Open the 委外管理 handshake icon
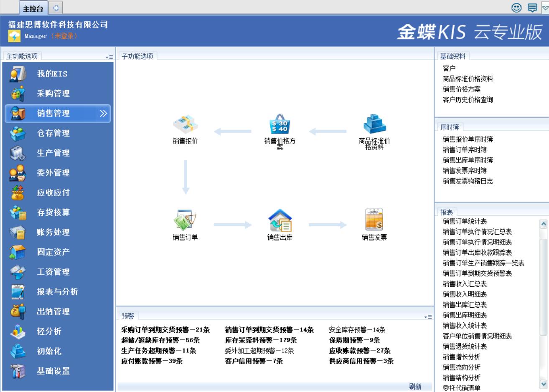Image resolution: width=549 pixels, height=392 pixels. coord(18,173)
